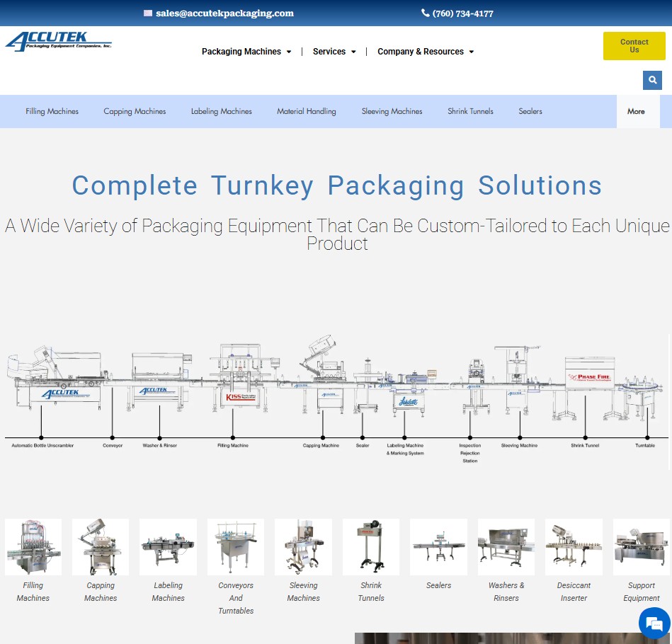672x644 pixels.
Task: Select Washer & Rinser in line diagram
Action: coord(160,446)
